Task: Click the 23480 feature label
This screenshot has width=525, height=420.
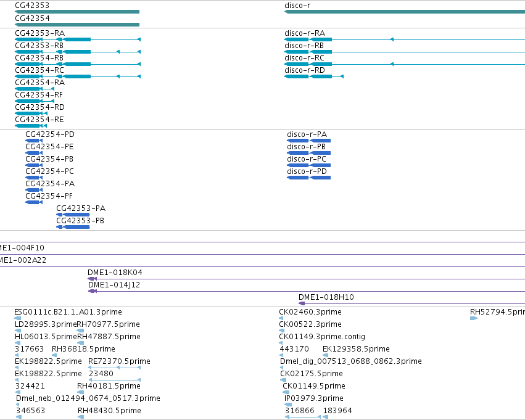Action: [x=101, y=374]
